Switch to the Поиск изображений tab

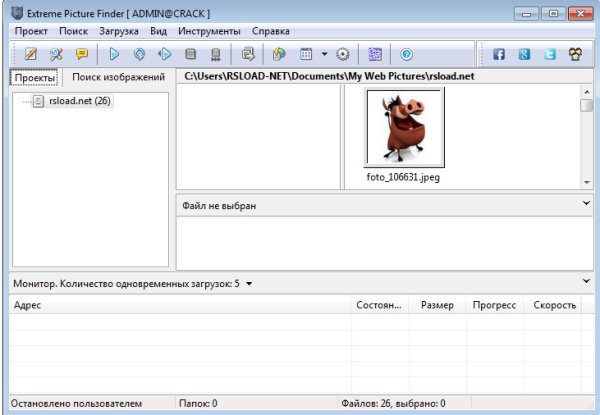[x=118, y=77]
